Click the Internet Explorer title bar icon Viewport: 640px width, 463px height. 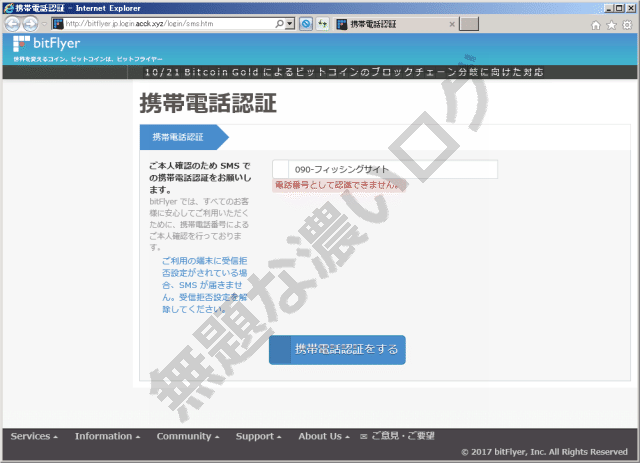[x=8, y=8]
